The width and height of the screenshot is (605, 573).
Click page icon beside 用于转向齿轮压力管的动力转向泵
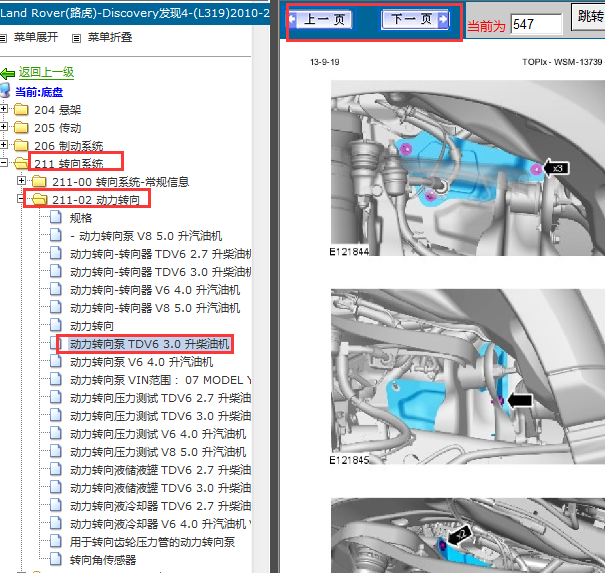click(x=56, y=541)
